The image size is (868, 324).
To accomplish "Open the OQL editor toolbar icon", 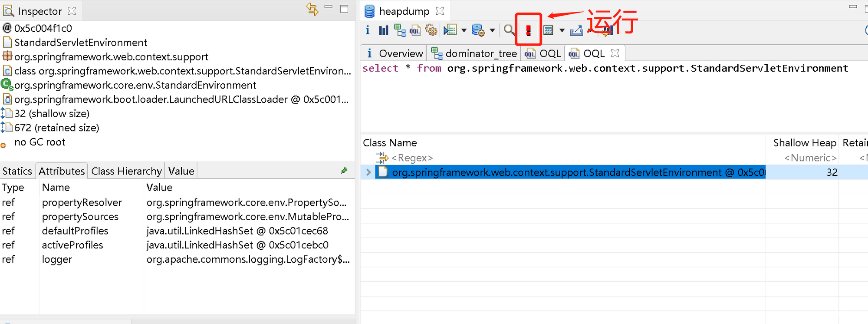I will pyautogui.click(x=415, y=30).
